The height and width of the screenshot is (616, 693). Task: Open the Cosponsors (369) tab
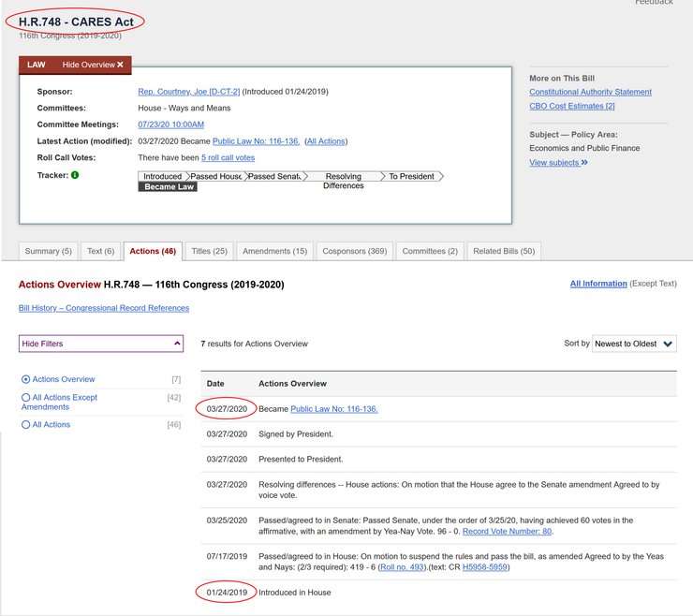pos(354,251)
